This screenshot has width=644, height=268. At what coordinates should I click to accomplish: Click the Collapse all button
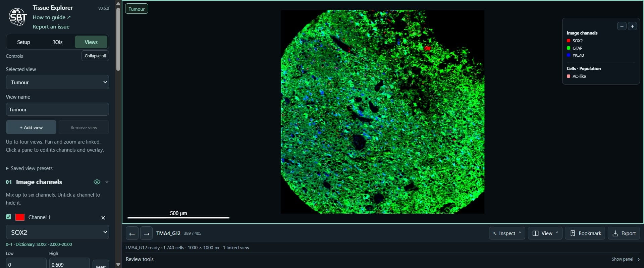(x=95, y=56)
